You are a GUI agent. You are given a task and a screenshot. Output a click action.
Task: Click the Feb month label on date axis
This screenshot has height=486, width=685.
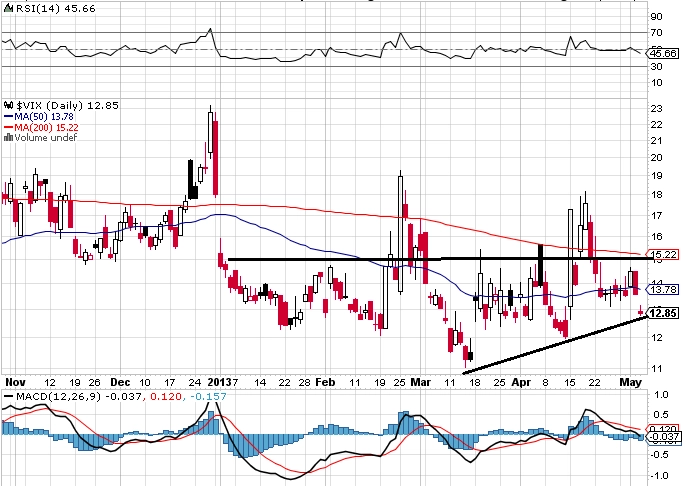pyautogui.click(x=325, y=382)
